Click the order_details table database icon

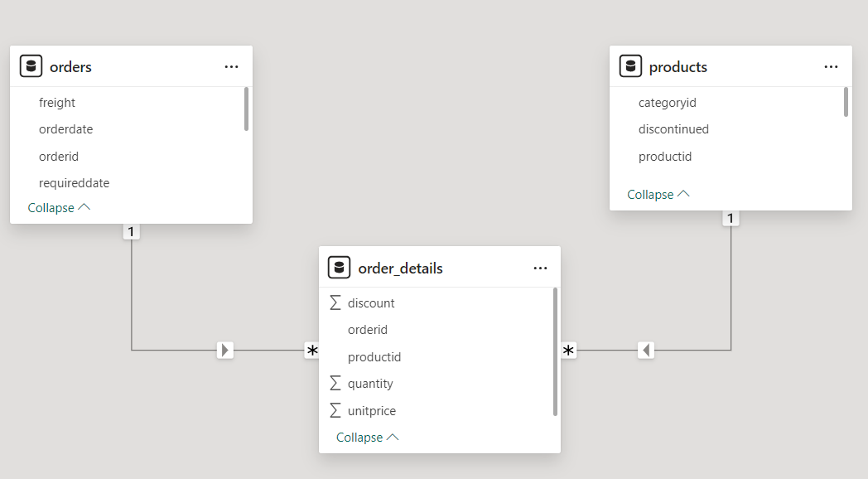click(339, 268)
